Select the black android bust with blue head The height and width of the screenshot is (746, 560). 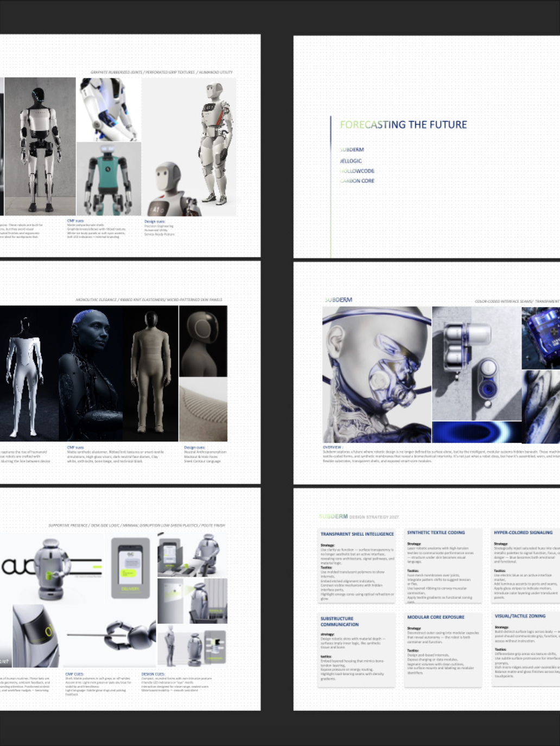pos(91,374)
